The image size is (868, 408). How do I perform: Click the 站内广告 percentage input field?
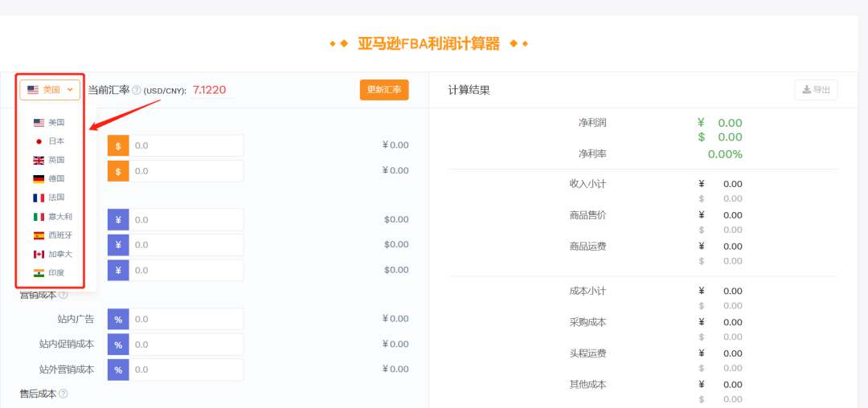pos(186,319)
